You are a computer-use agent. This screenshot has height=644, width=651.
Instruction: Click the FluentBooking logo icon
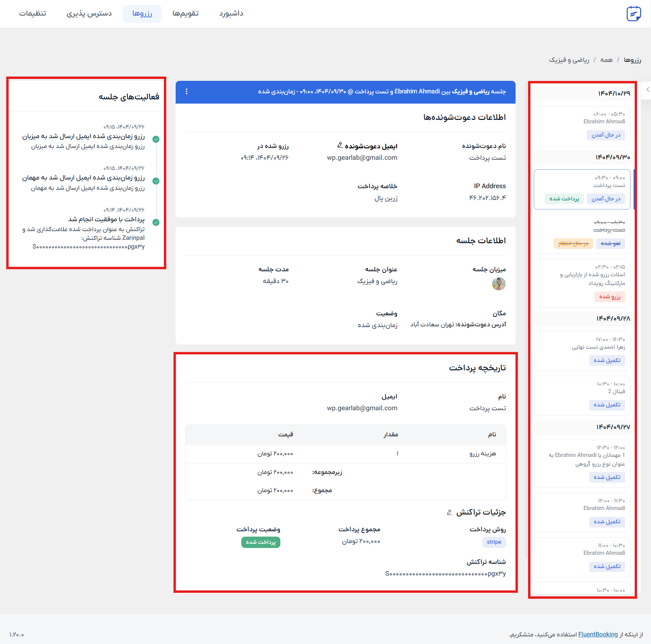[x=634, y=14]
